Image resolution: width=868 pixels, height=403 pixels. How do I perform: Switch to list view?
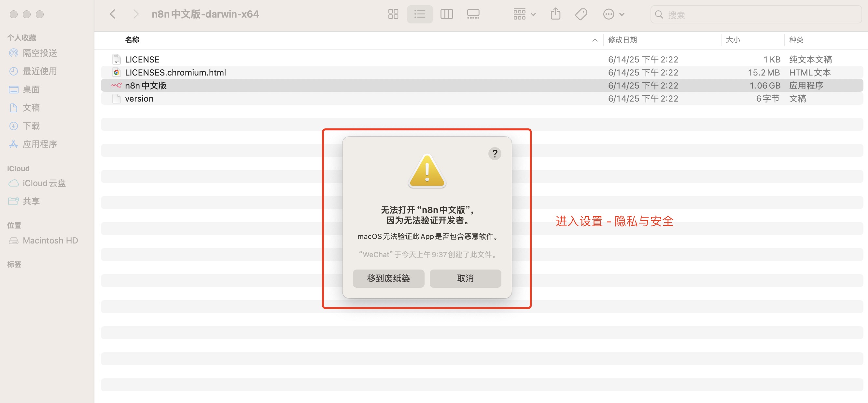(x=419, y=14)
